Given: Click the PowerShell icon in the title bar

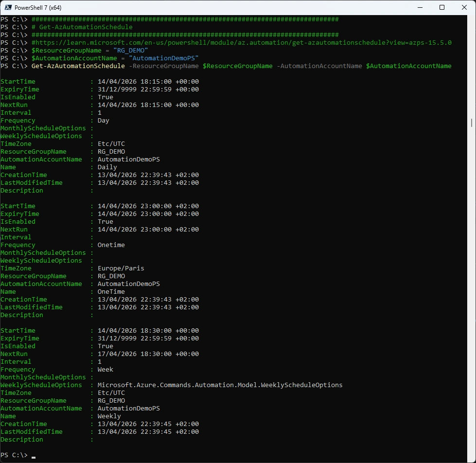Looking at the screenshot, I should pos(8,7).
